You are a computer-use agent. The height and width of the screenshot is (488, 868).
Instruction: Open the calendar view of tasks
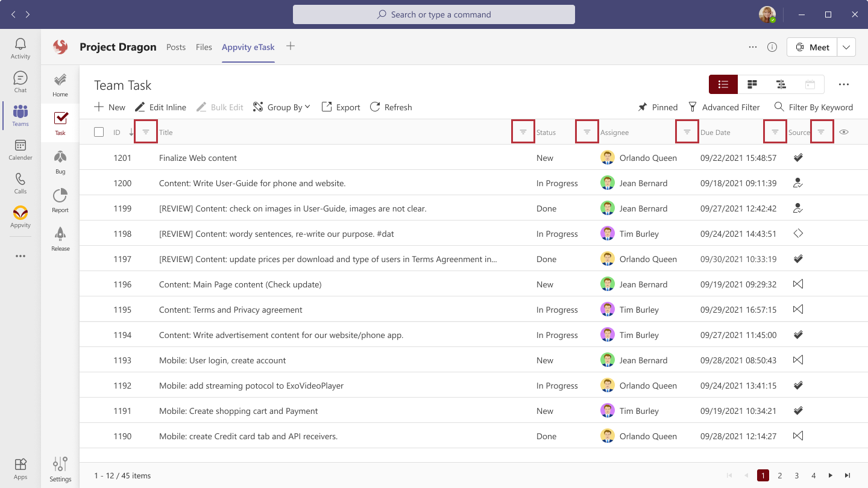point(810,84)
